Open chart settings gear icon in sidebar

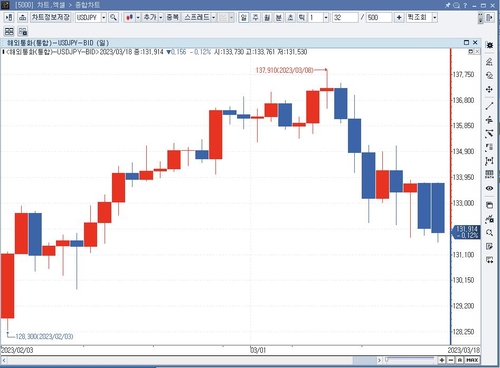pyautogui.click(x=489, y=45)
